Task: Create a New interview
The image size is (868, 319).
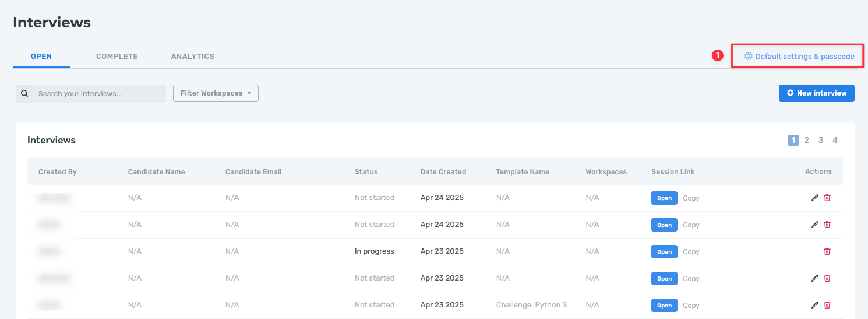Action: [816, 93]
